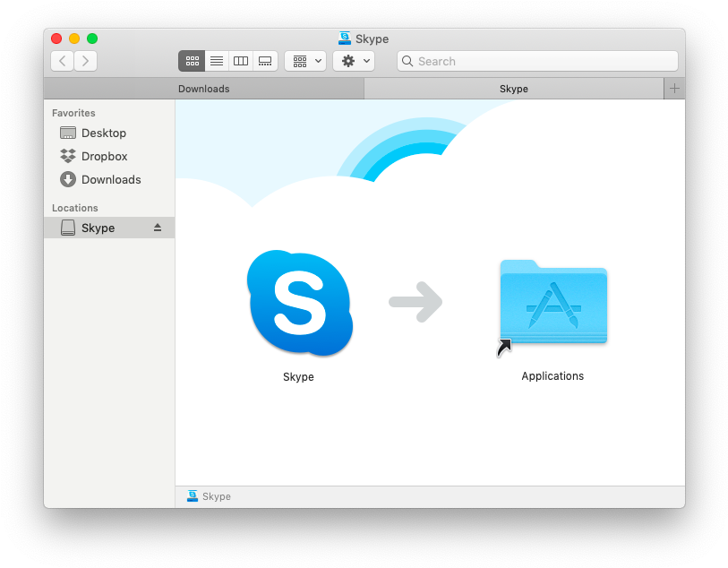Select the Skype volume in Locations
The height and width of the screenshot is (568, 728).
109,228
